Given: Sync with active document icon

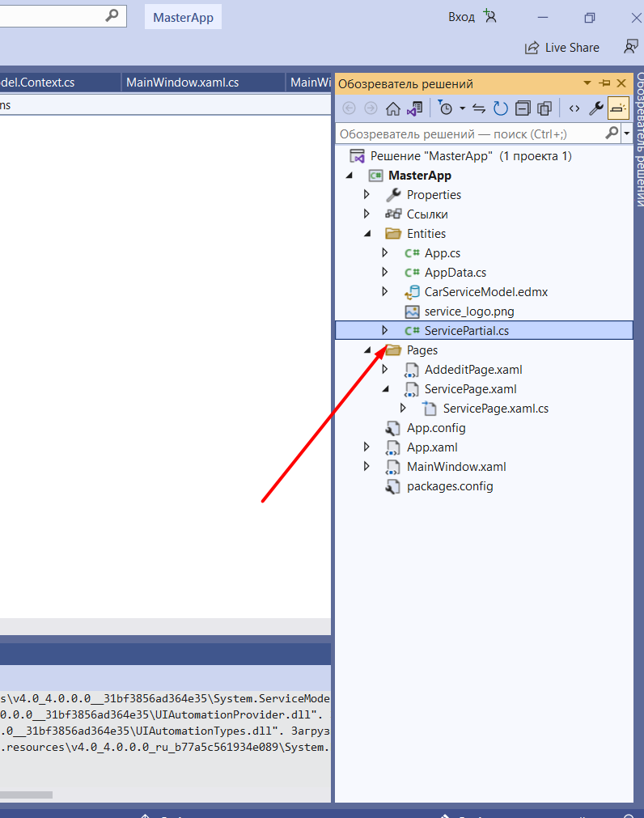Looking at the screenshot, I should (x=479, y=108).
